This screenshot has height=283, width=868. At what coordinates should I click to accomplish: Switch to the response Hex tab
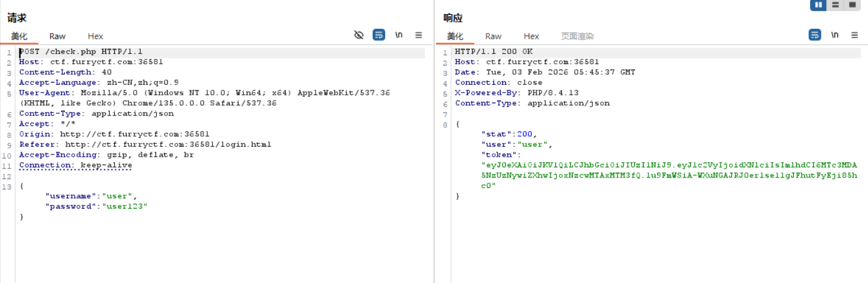click(531, 37)
